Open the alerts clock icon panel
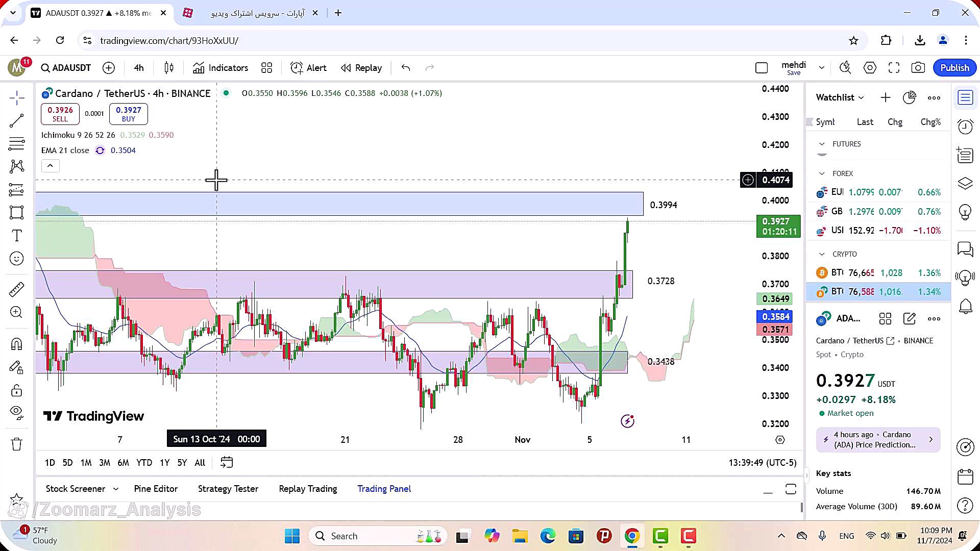 pyautogui.click(x=965, y=126)
